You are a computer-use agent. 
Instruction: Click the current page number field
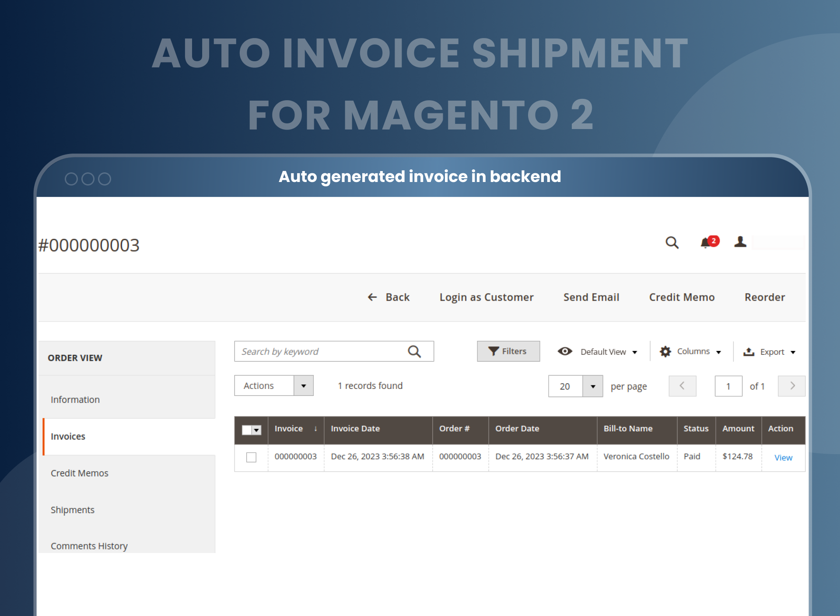(728, 386)
